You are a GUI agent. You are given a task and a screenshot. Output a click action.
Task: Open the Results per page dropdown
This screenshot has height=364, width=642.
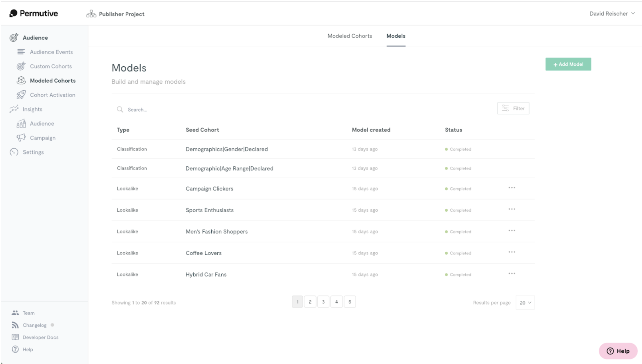[524, 303]
